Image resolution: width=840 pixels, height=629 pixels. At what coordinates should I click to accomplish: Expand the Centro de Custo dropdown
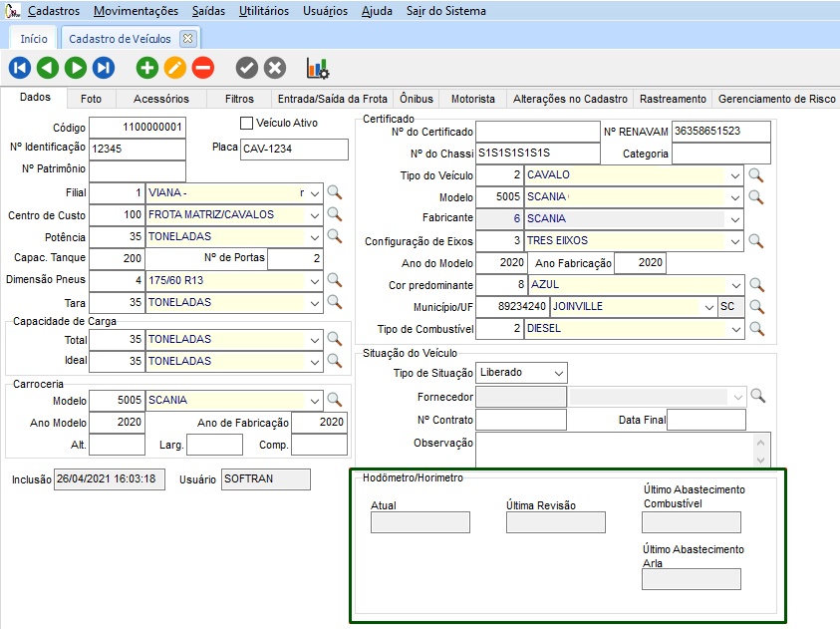click(315, 214)
